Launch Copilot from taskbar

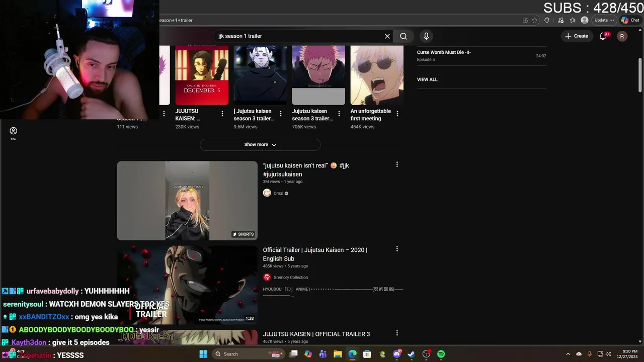tap(308, 354)
